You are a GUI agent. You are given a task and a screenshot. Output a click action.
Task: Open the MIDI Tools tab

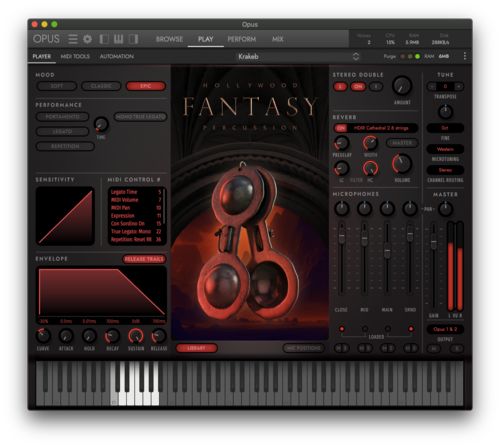(x=75, y=56)
